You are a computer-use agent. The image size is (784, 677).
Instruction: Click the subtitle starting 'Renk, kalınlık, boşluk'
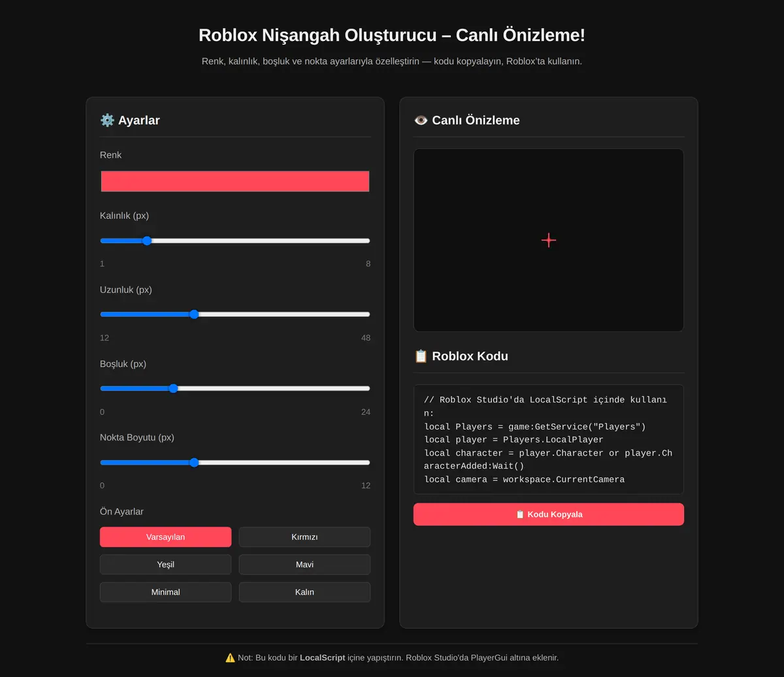392,61
